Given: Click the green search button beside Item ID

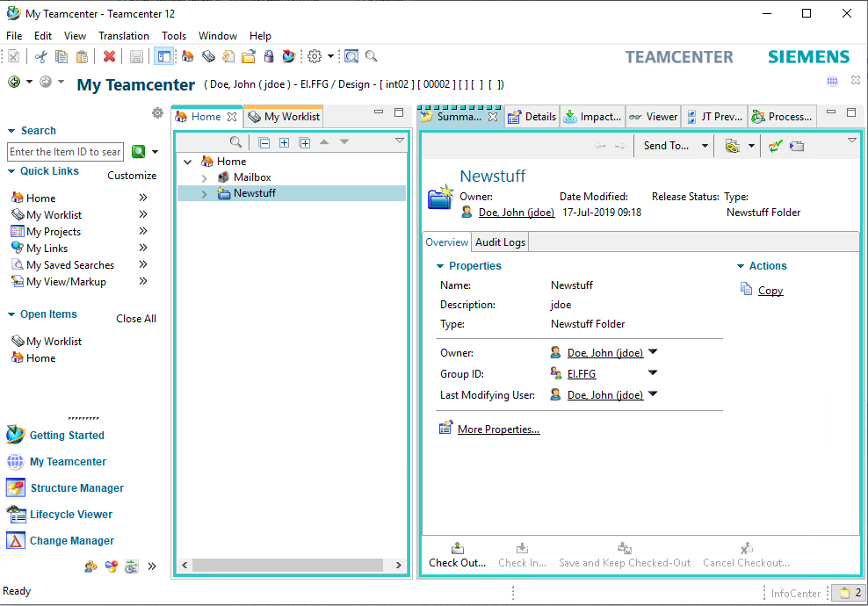Looking at the screenshot, I should [x=138, y=152].
